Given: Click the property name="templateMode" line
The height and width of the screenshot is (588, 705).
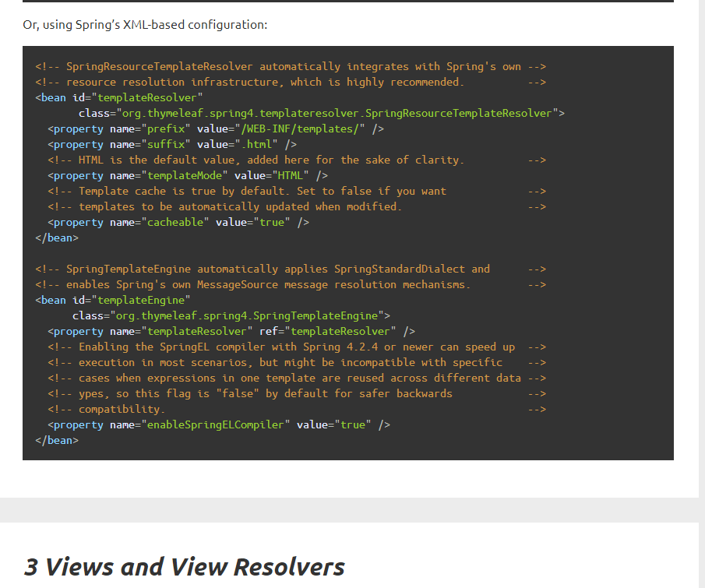Looking at the screenshot, I should [188, 176].
